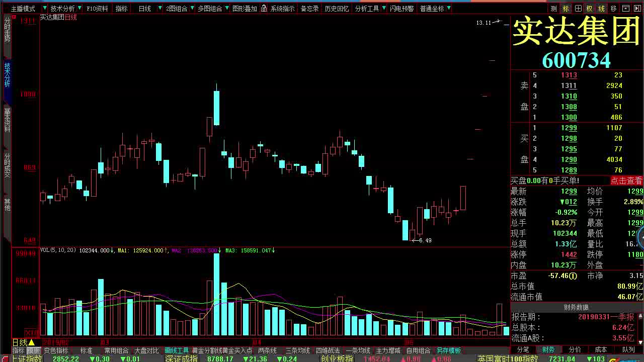Switch to the 成本 tab
The height and width of the screenshot is (362, 644).
tap(601, 349)
